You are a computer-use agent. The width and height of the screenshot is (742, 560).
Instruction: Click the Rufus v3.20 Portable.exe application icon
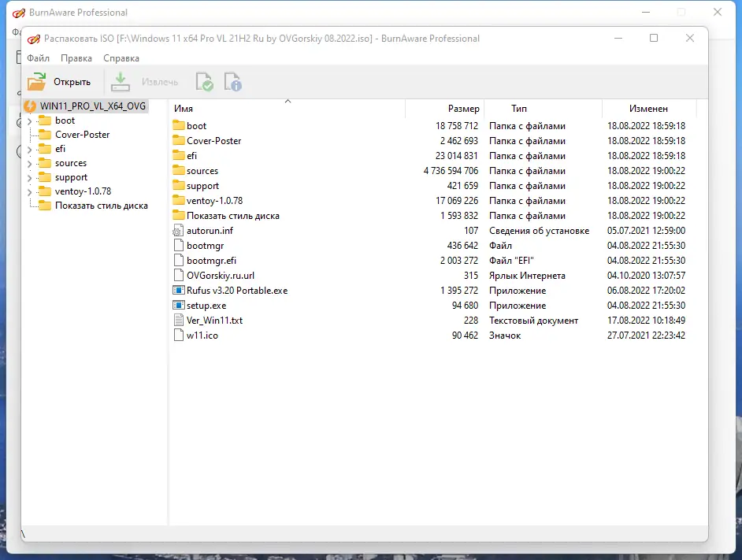(178, 290)
